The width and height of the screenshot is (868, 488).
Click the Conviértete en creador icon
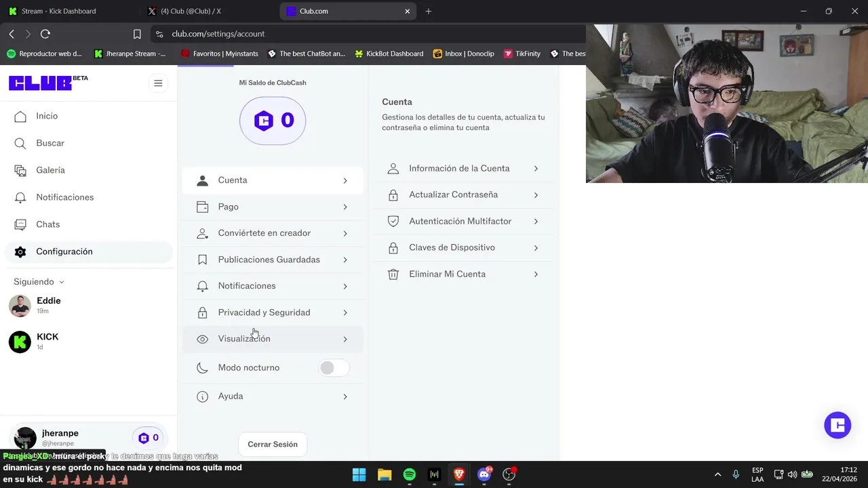point(202,233)
